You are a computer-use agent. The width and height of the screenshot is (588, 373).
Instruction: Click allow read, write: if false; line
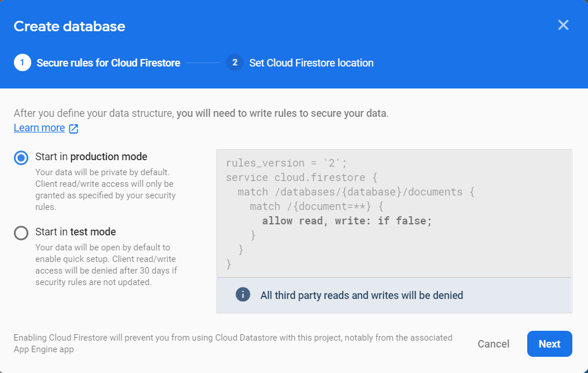pos(347,221)
